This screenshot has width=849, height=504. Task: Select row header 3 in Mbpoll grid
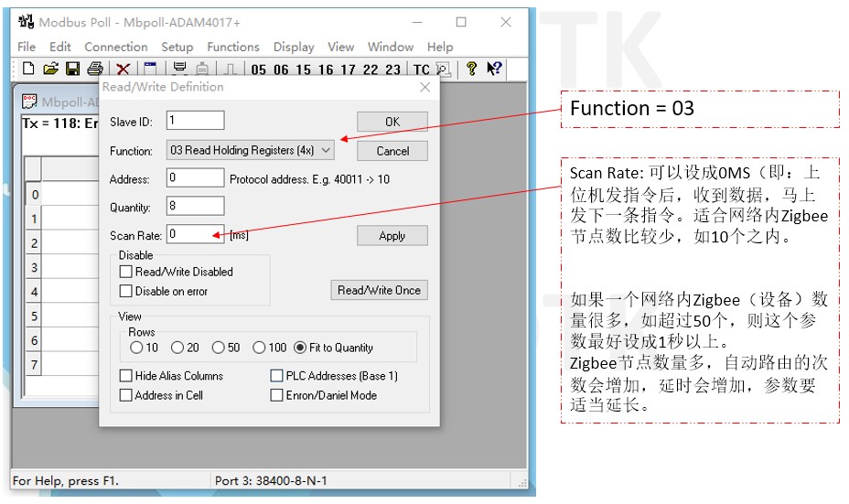[34, 267]
